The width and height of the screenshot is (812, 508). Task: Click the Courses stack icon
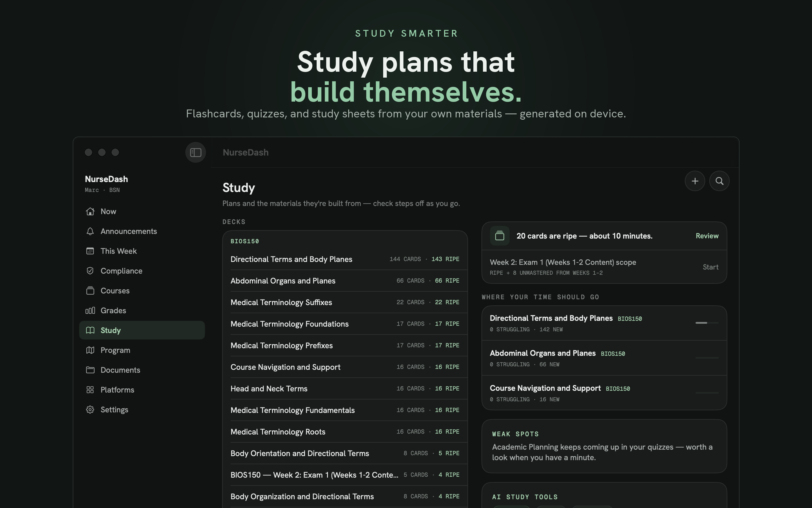pos(90,291)
